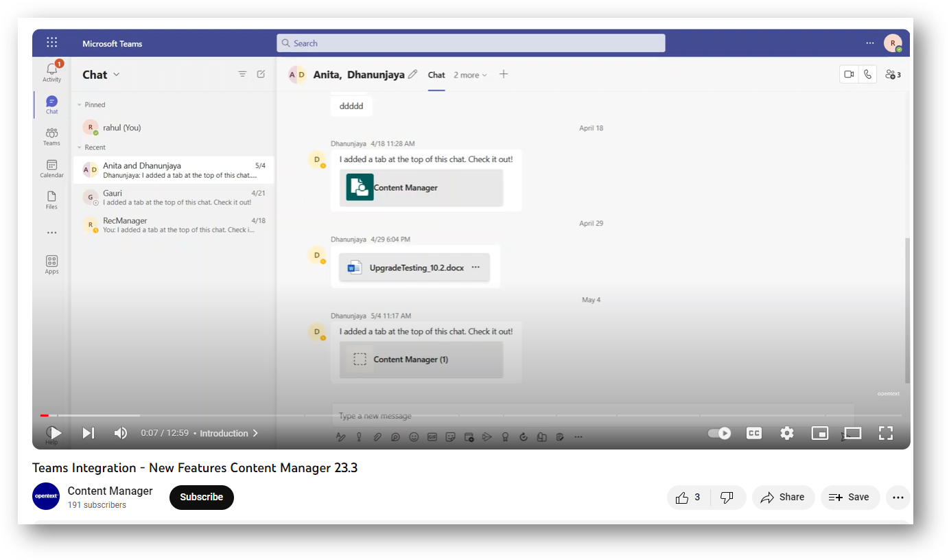Expand the '2 more' tabs dropdown
The height and width of the screenshot is (560, 949).
pos(470,75)
